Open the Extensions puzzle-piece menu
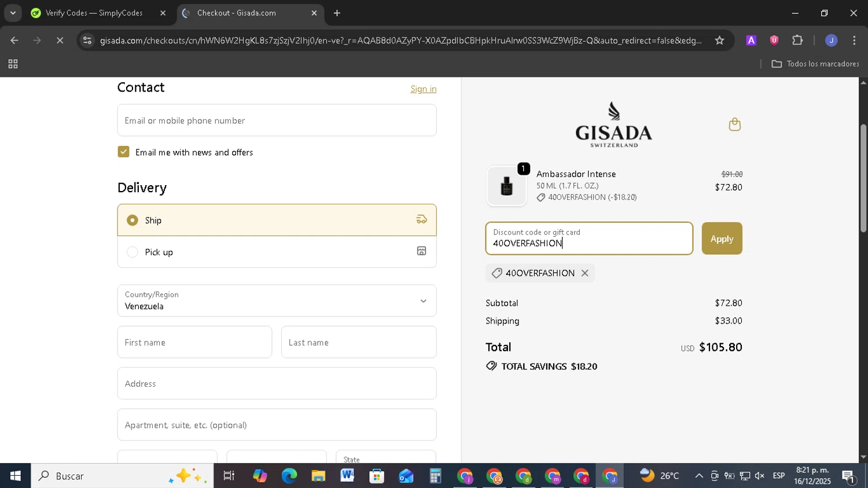 pos(797,40)
